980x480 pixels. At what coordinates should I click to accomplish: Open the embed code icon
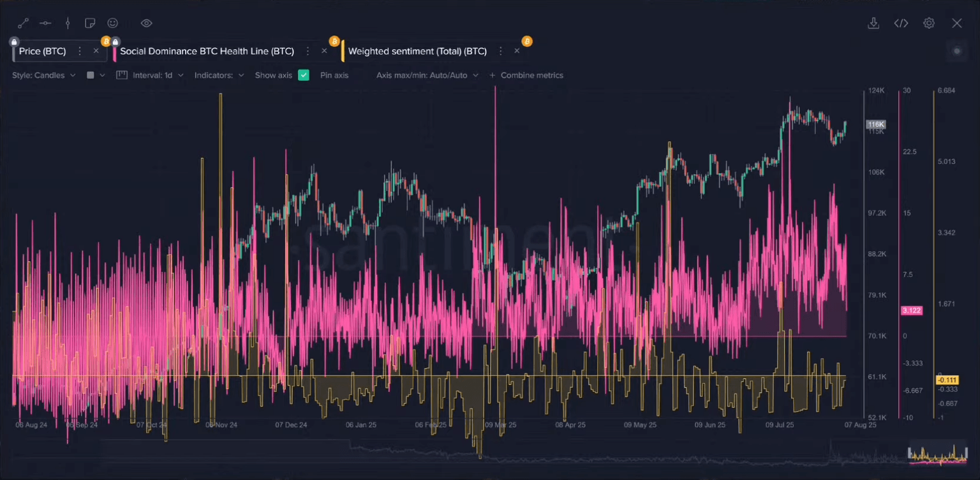pyautogui.click(x=901, y=24)
